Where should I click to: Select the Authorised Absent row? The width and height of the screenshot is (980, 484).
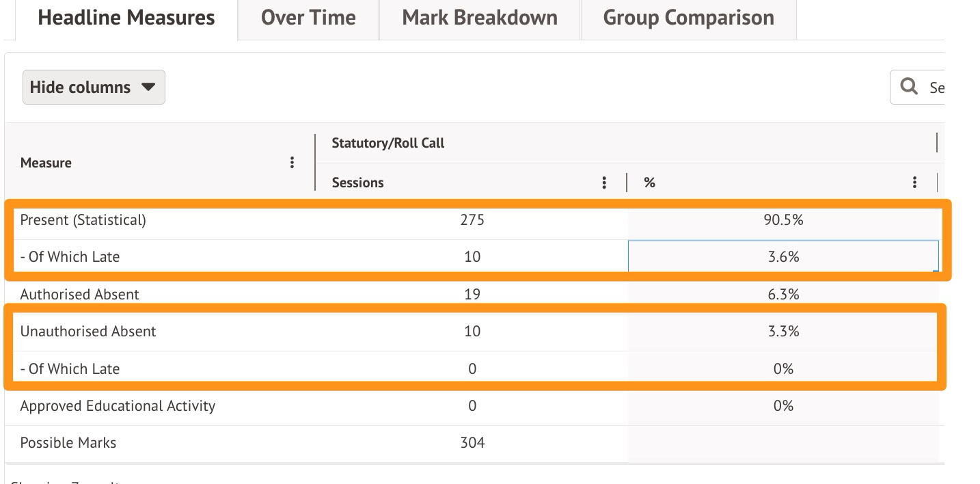tap(80, 295)
